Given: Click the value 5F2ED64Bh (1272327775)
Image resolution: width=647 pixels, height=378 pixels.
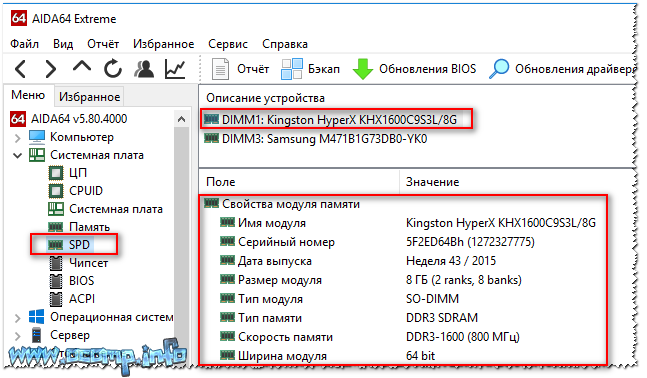Looking at the screenshot, I should [470, 242].
